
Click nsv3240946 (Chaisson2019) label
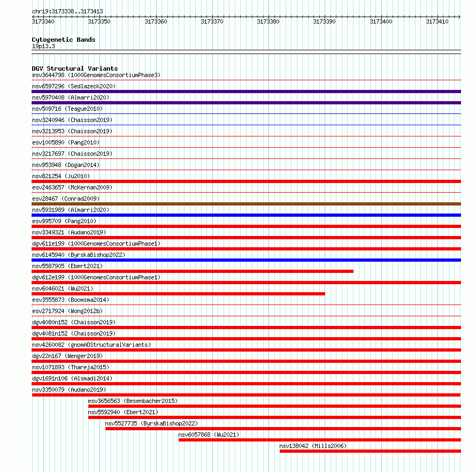[x=72, y=120]
